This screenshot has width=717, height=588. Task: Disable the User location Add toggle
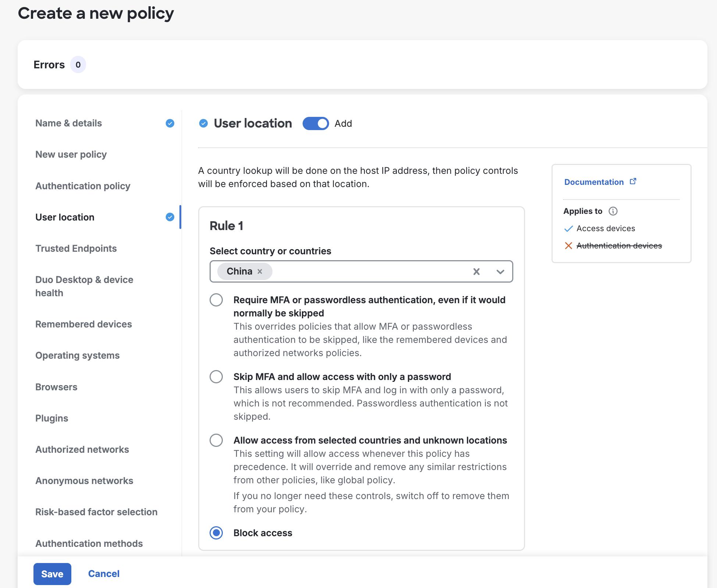315,123
